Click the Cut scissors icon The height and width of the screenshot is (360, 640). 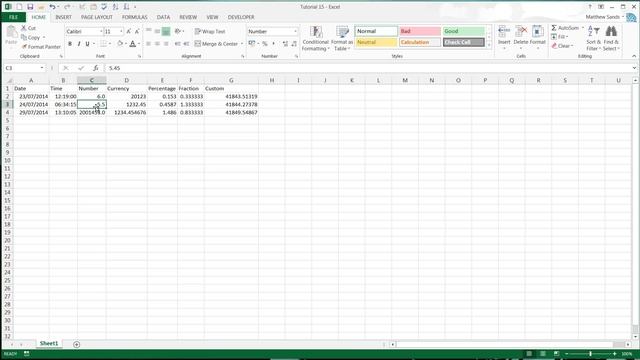[x=24, y=28]
